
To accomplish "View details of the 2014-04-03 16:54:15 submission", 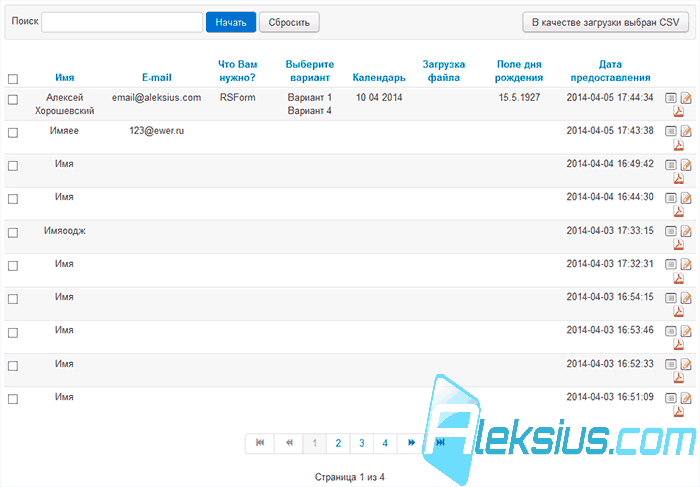I will [x=671, y=297].
